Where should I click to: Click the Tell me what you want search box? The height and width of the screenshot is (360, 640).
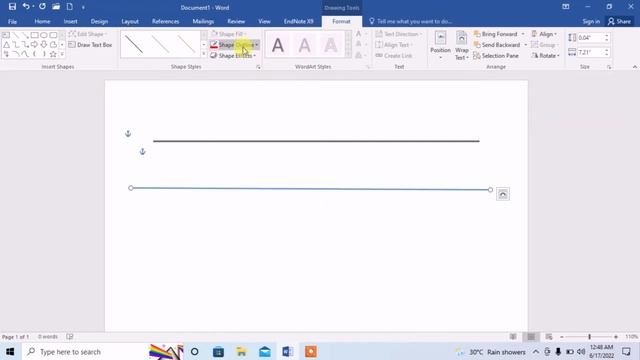(411, 21)
